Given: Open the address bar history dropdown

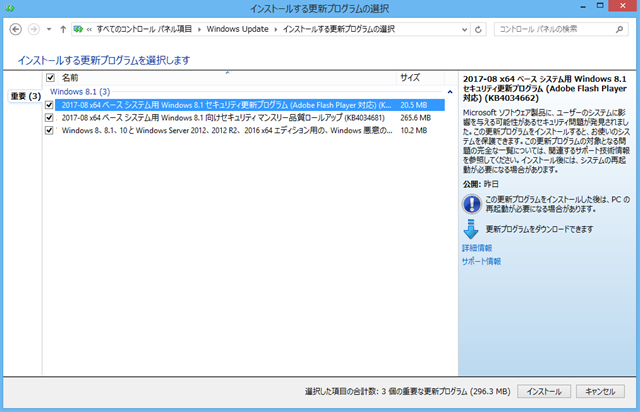Looking at the screenshot, I should [464, 29].
